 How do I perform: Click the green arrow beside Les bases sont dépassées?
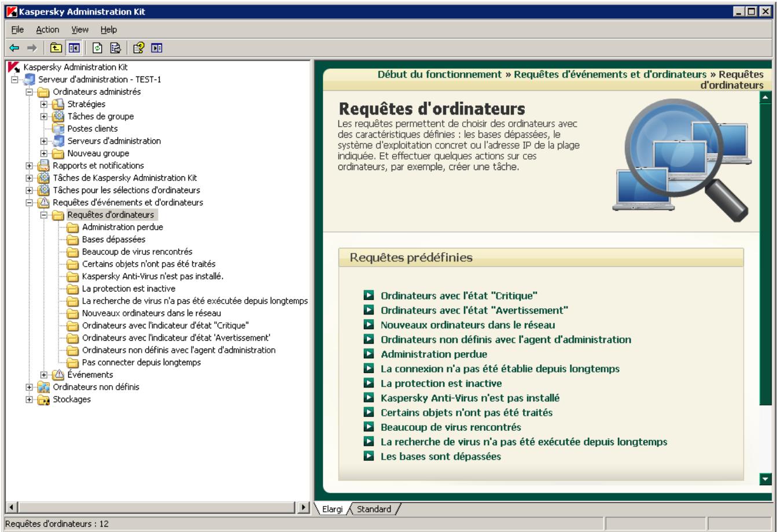[368, 456]
